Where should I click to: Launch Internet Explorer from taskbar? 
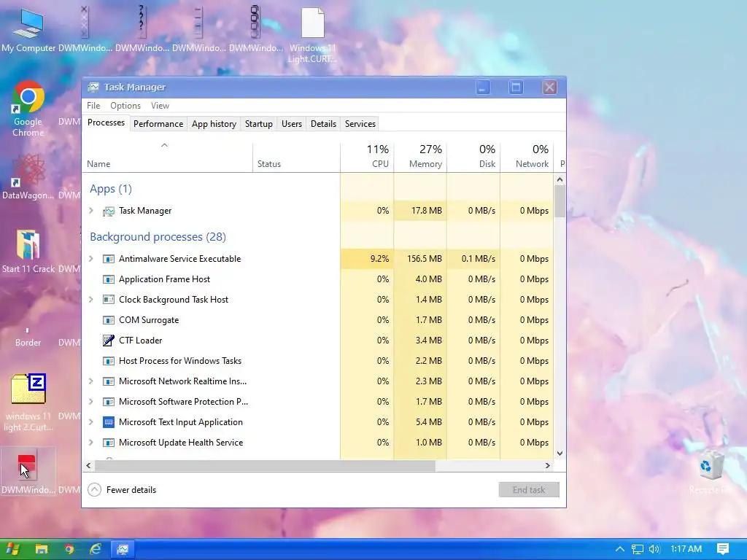pos(96,549)
